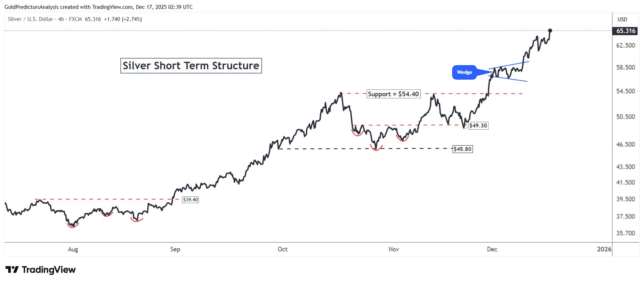Screen dimensions: 644x283
Task: Click the $39.40 price label
Action: [191, 200]
